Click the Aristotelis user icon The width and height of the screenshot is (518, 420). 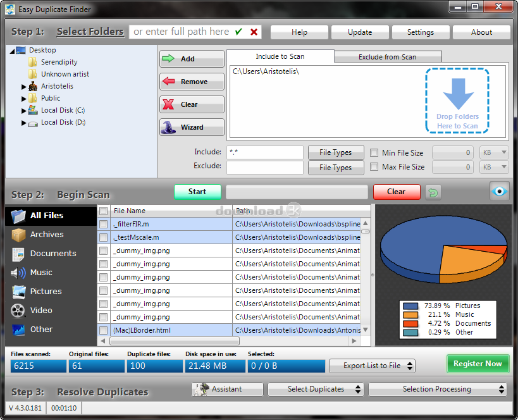[33, 86]
